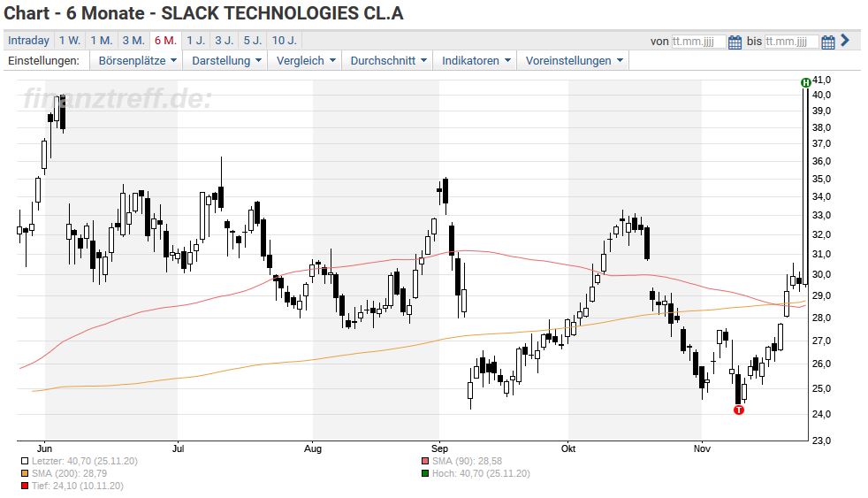Click the 'Jun' x-axis label
The width and height of the screenshot is (868, 498).
pyautogui.click(x=44, y=448)
